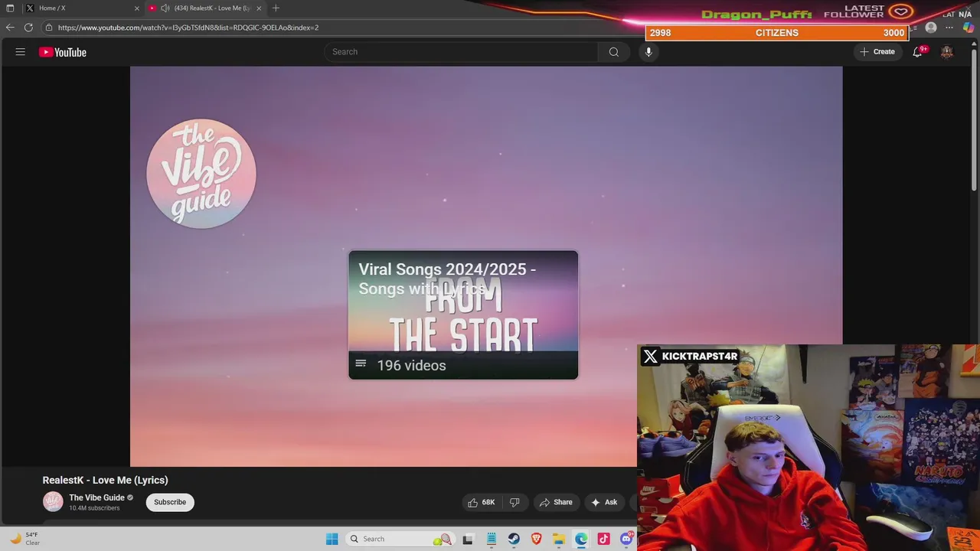Open TikTok app from taskbar
Image resolution: width=980 pixels, height=551 pixels.
pyautogui.click(x=604, y=539)
